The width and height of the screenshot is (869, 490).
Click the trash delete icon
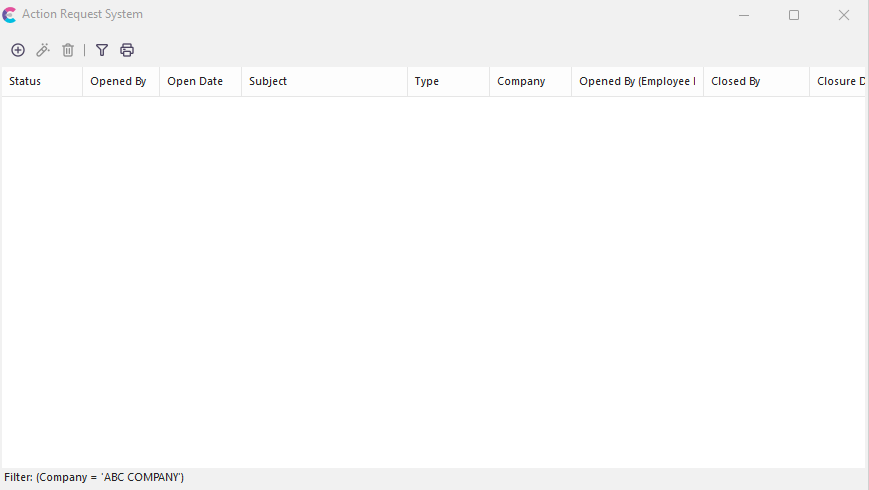[68, 50]
